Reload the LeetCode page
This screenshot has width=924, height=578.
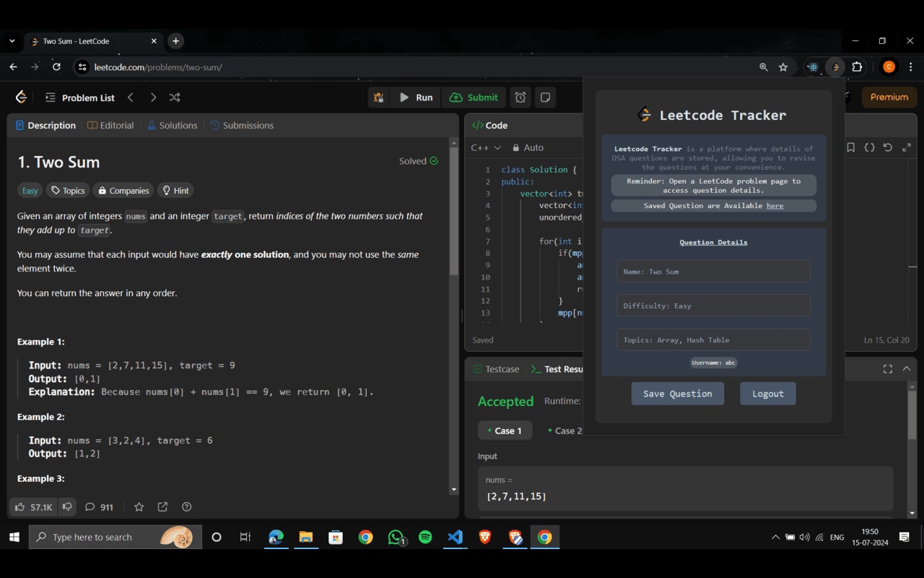[57, 67]
